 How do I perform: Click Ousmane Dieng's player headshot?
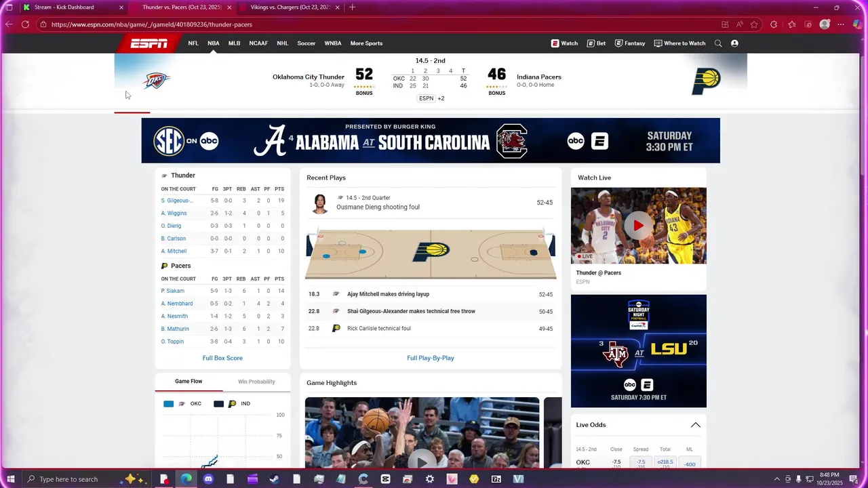tap(319, 203)
